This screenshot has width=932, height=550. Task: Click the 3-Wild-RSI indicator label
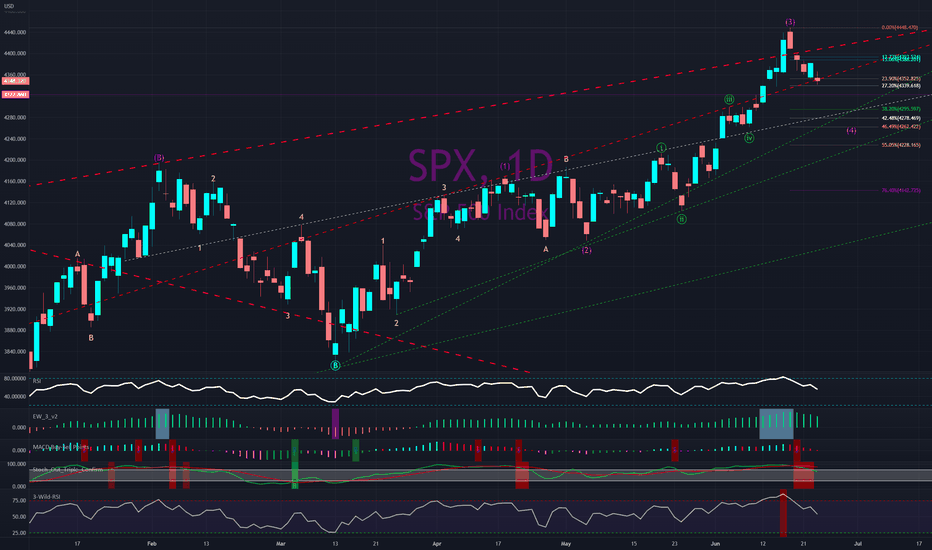pos(46,497)
